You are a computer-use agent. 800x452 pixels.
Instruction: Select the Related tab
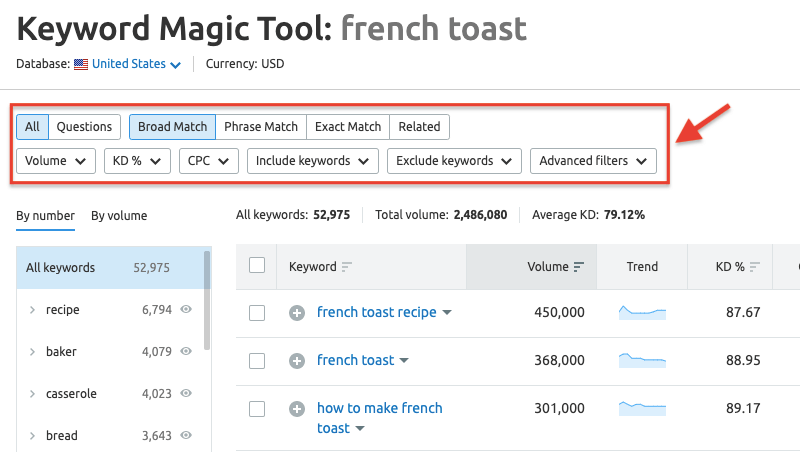click(419, 127)
